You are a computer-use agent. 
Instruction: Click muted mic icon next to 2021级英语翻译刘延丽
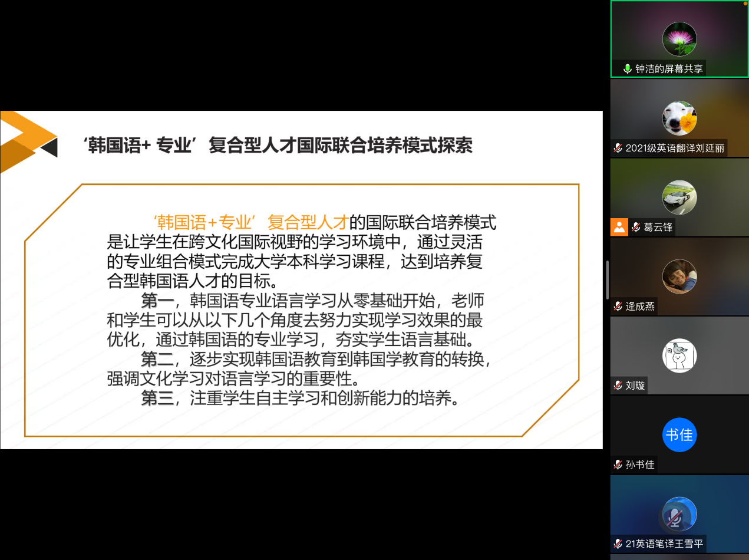[x=618, y=148]
